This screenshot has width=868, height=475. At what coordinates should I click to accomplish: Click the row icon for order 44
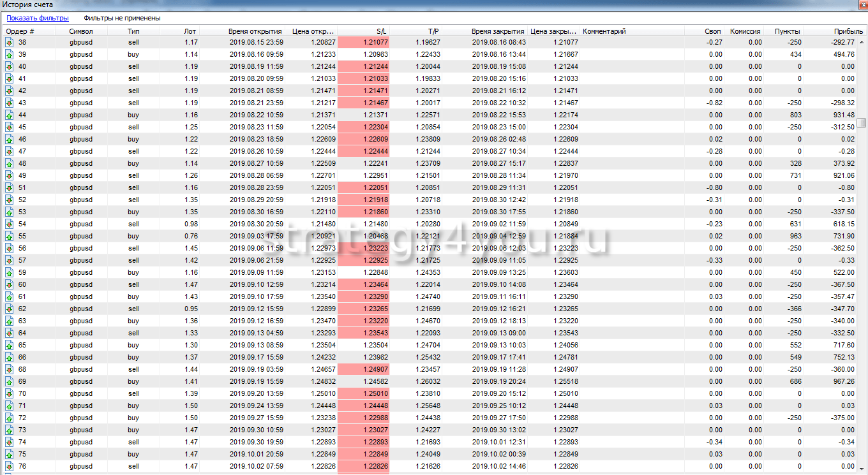pyautogui.click(x=10, y=115)
